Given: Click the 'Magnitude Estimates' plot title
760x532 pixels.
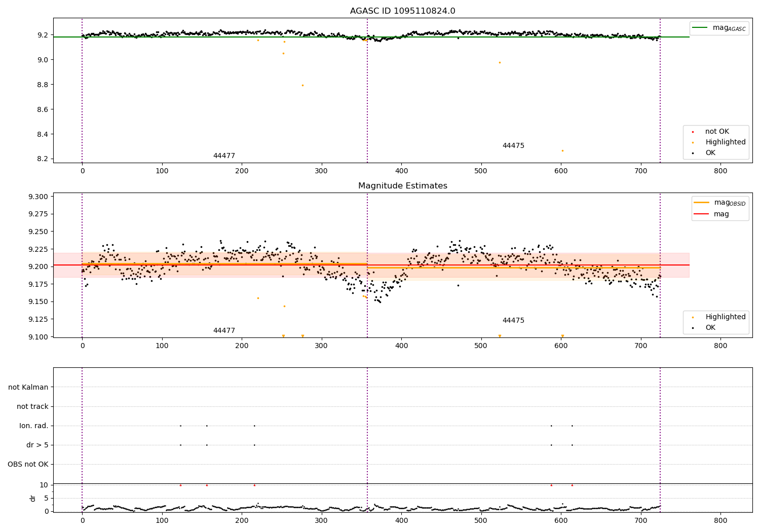Looking at the screenshot, I should 402,186.
